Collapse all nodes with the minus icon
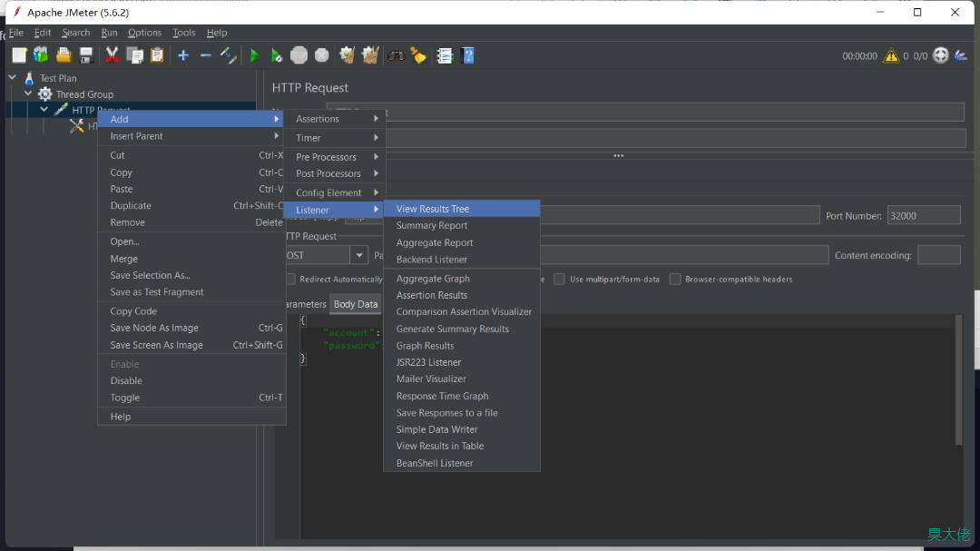The width and height of the screenshot is (980, 551). (x=206, y=55)
